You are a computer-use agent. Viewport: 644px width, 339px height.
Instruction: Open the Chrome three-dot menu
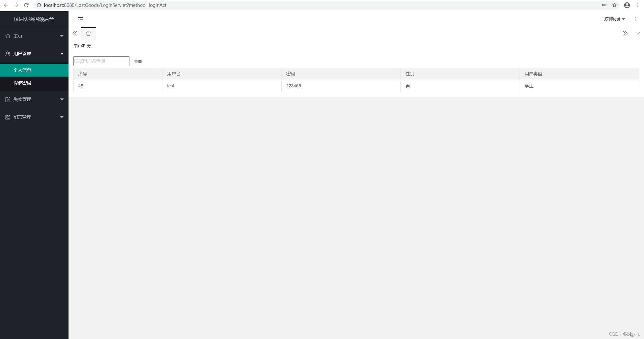637,5
